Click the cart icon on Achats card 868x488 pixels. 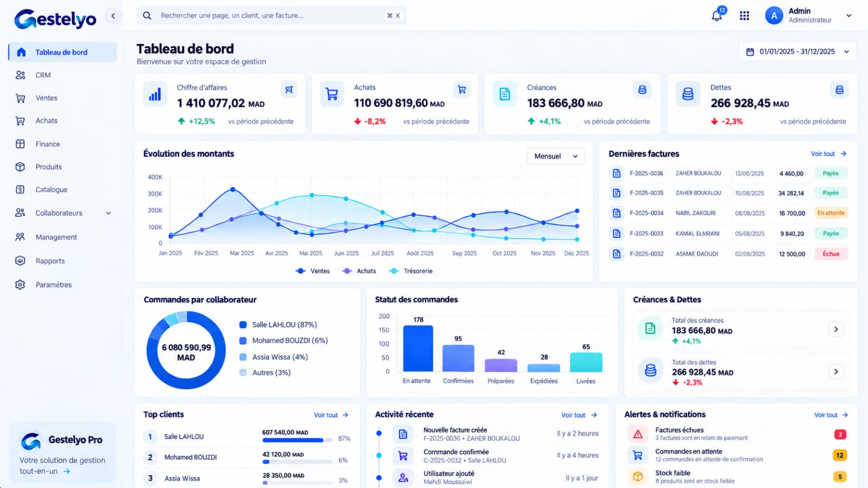coord(462,89)
